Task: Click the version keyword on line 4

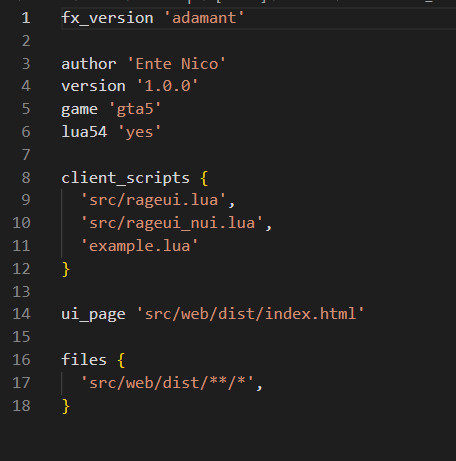Action: point(93,86)
